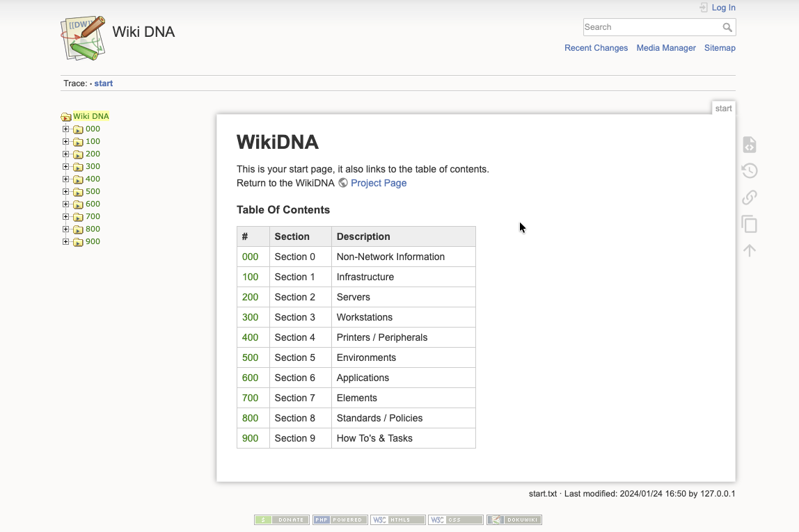Click the Backlinks chain icon
This screenshot has height=532, width=799.
click(749, 198)
